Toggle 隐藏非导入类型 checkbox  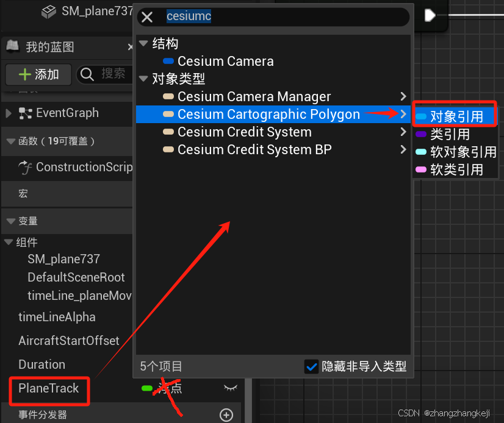coord(311,366)
